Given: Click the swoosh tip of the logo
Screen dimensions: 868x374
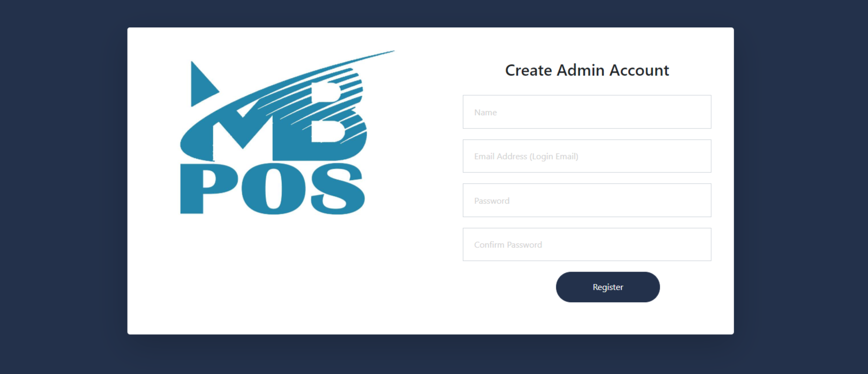Looking at the screenshot, I should [383, 53].
